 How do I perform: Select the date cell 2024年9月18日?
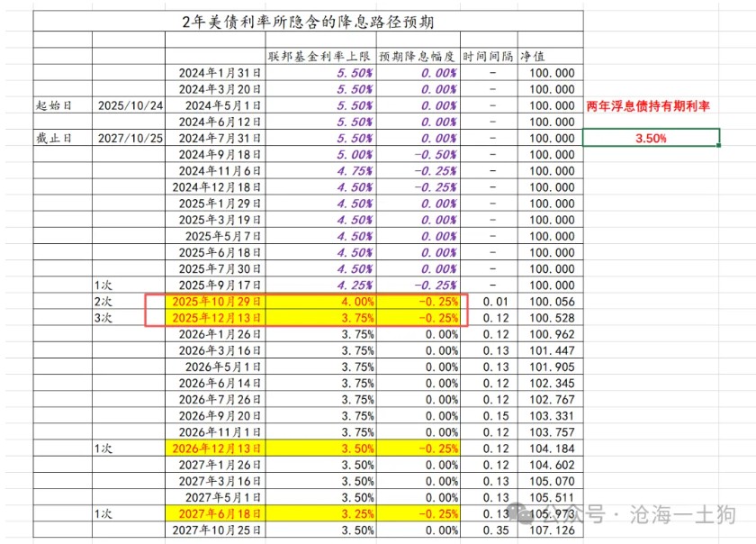tap(215, 154)
